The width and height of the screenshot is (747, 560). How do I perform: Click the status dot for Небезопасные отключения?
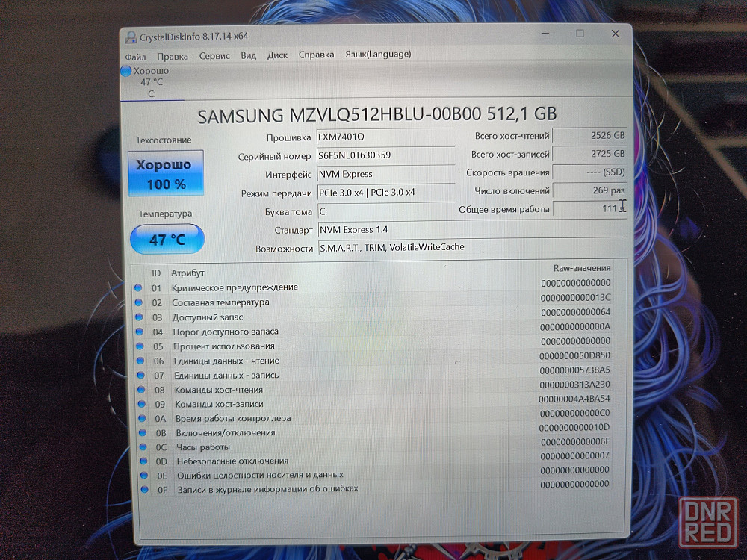click(x=144, y=461)
